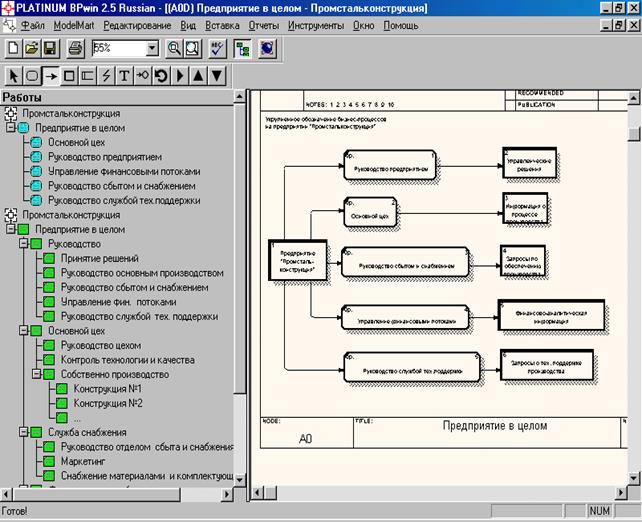Toggle the Model Explorer tree panel button
The image size is (642, 522).
pyautogui.click(x=243, y=48)
